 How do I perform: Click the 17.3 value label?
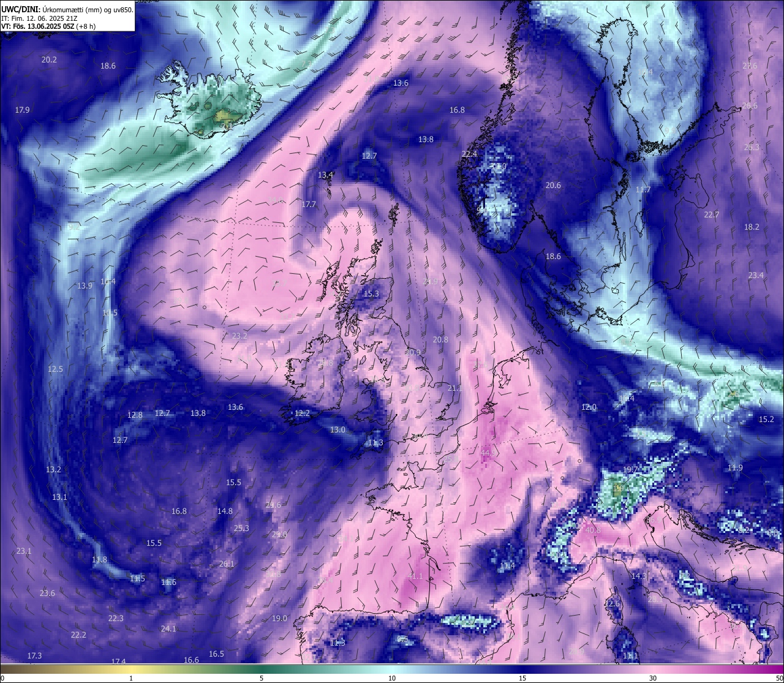[34, 655]
